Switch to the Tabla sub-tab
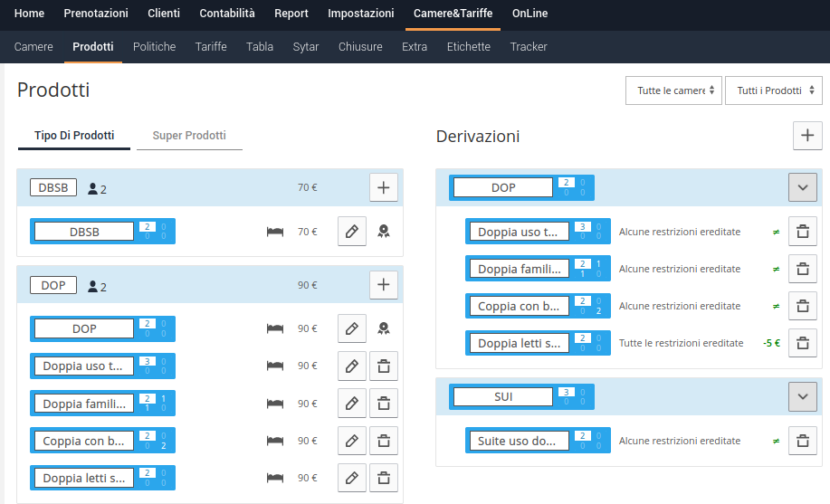 (x=260, y=46)
